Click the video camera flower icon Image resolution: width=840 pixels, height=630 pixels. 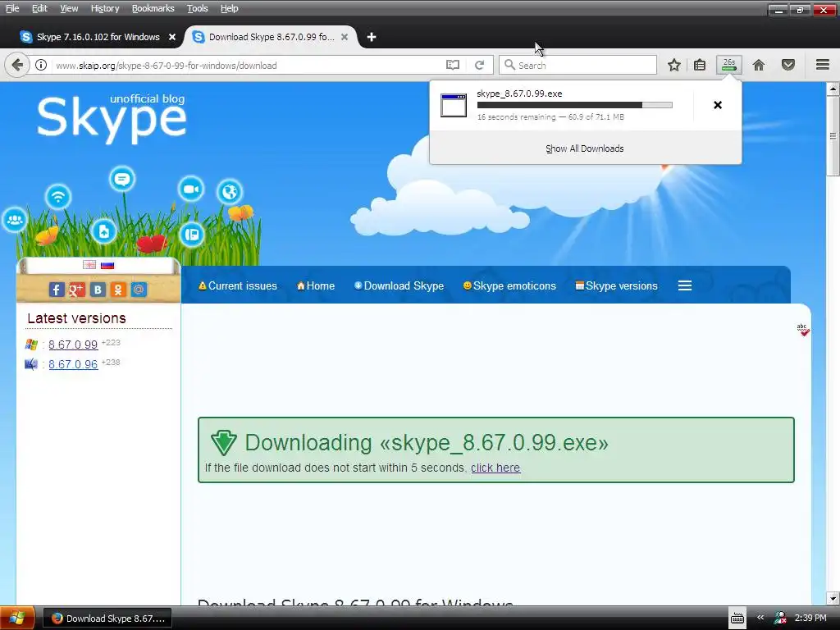[190, 189]
